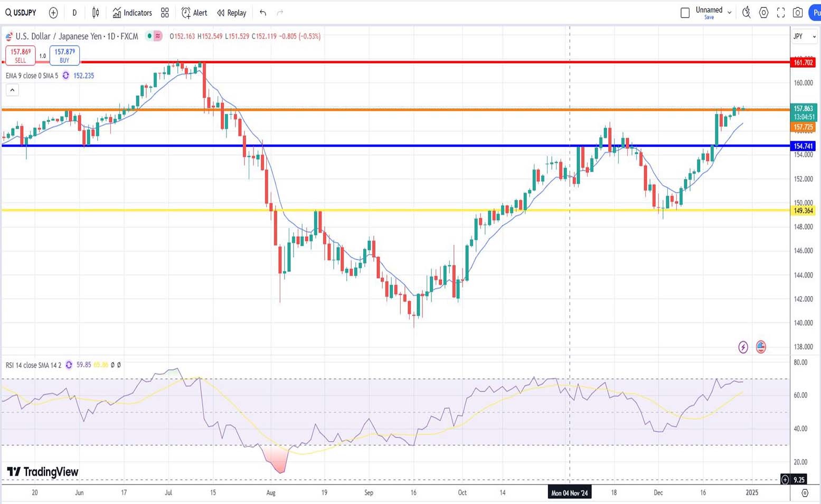The image size is (821, 504).
Task: Start bar Replay mode
Action: [x=232, y=13]
